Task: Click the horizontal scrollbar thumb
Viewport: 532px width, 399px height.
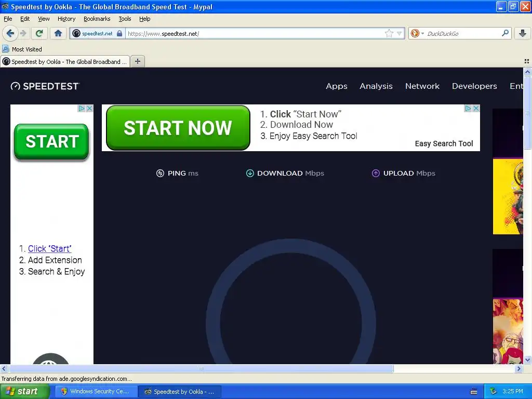Action: (201, 368)
